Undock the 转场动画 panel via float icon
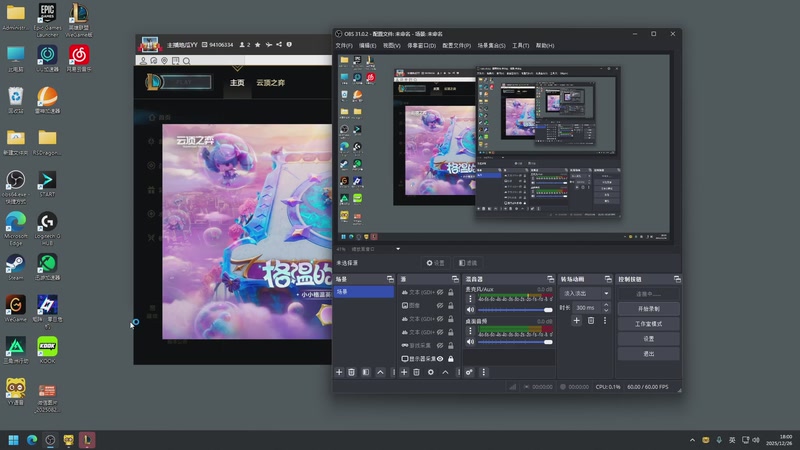800x450 pixels. point(608,279)
